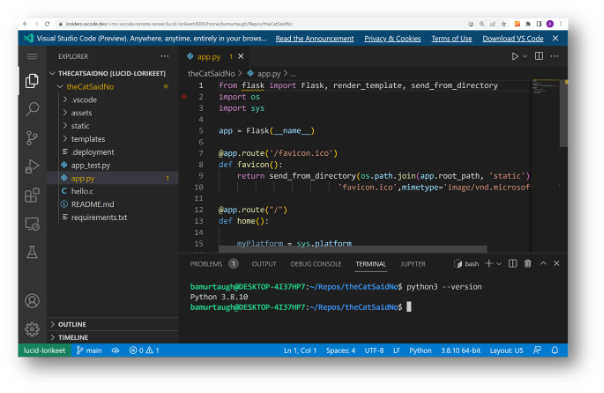
Task: Open Run and Debug view
Action: pos(32,166)
